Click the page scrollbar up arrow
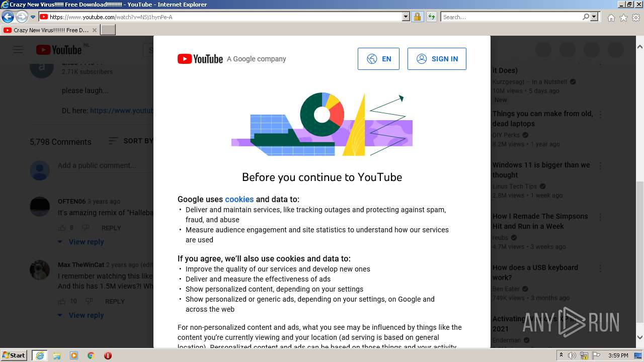 [x=639, y=47]
